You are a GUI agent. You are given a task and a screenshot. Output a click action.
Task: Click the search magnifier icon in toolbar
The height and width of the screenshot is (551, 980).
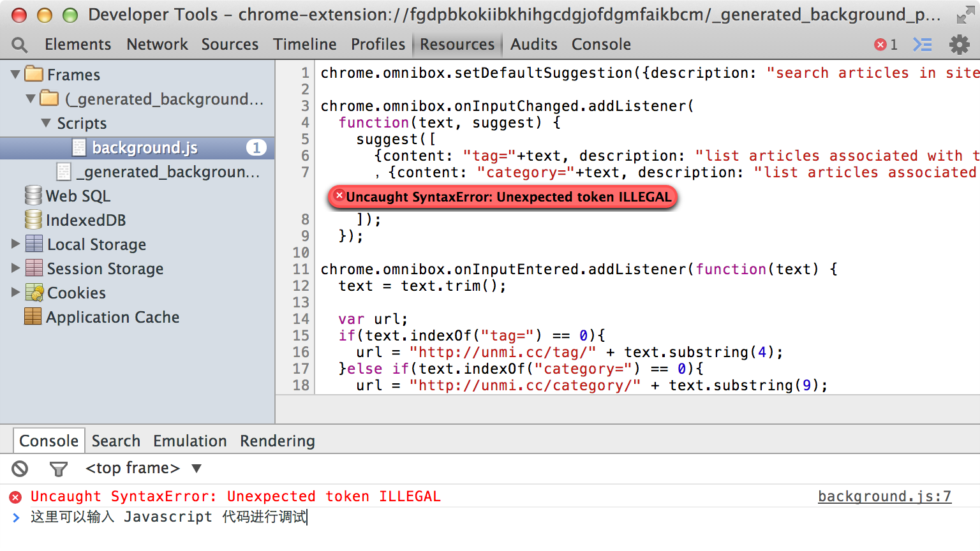20,45
